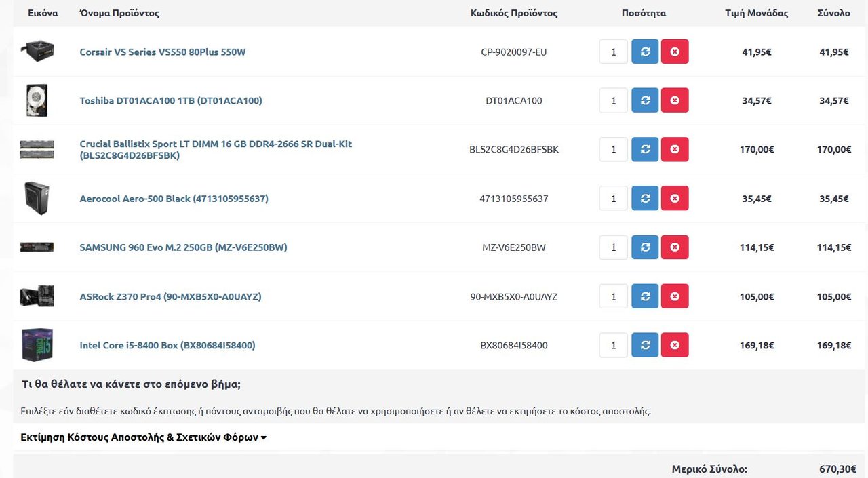The width and height of the screenshot is (868, 478).
Task: Select product code 4713105955637 cell
Action: pyautogui.click(x=514, y=199)
